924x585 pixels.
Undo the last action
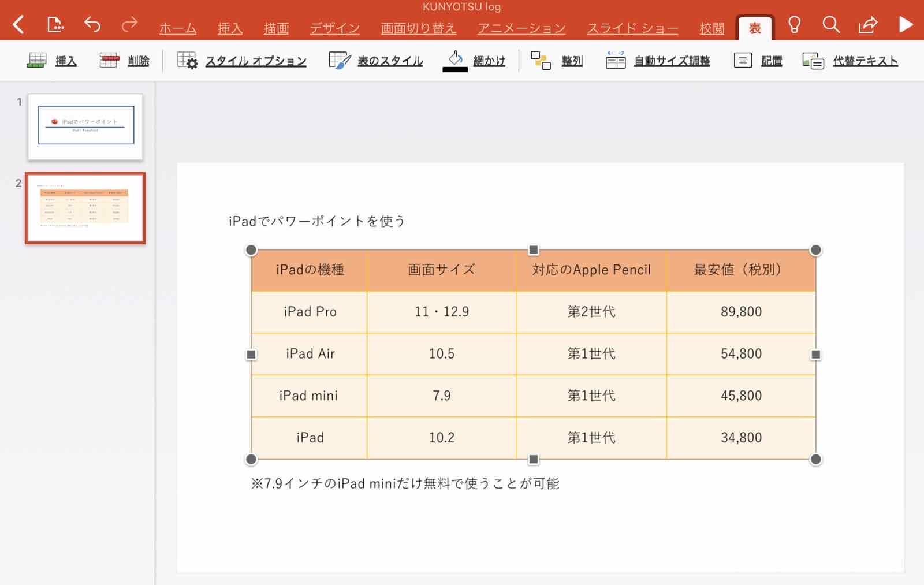[x=92, y=24]
